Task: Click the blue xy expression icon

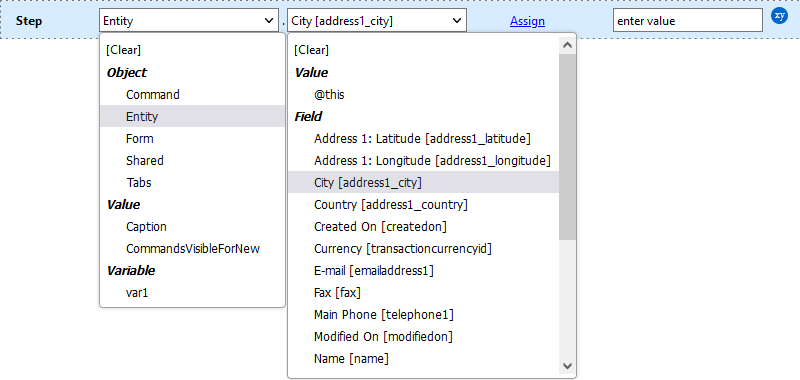Action: [779, 16]
